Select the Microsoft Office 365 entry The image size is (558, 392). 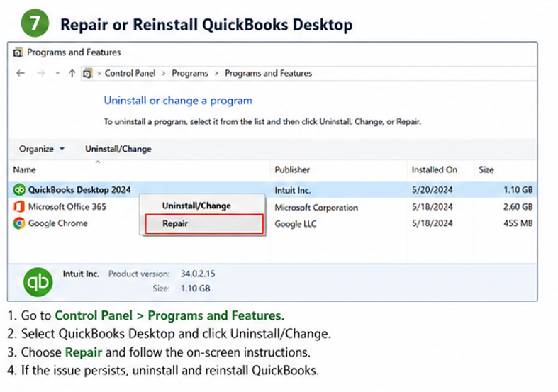pos(67,207)
